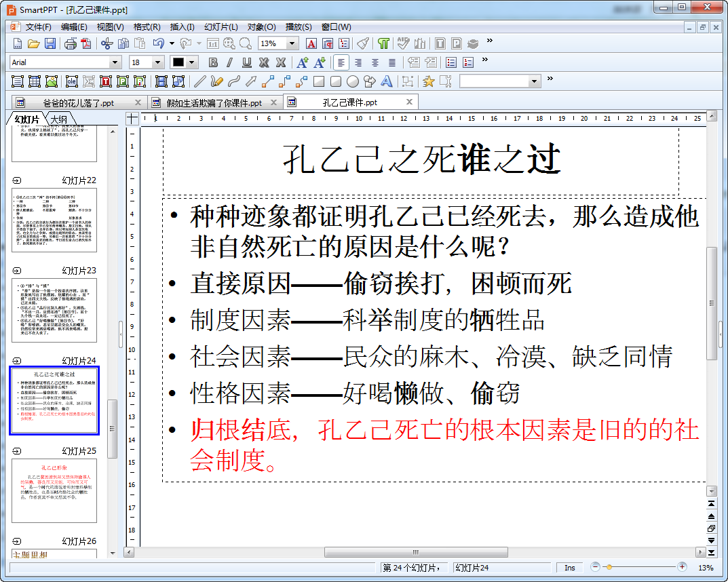This screenshot has width=728, height=582.
Task: Print the presentation via the printer icon
Action: (x=71, y=43)
